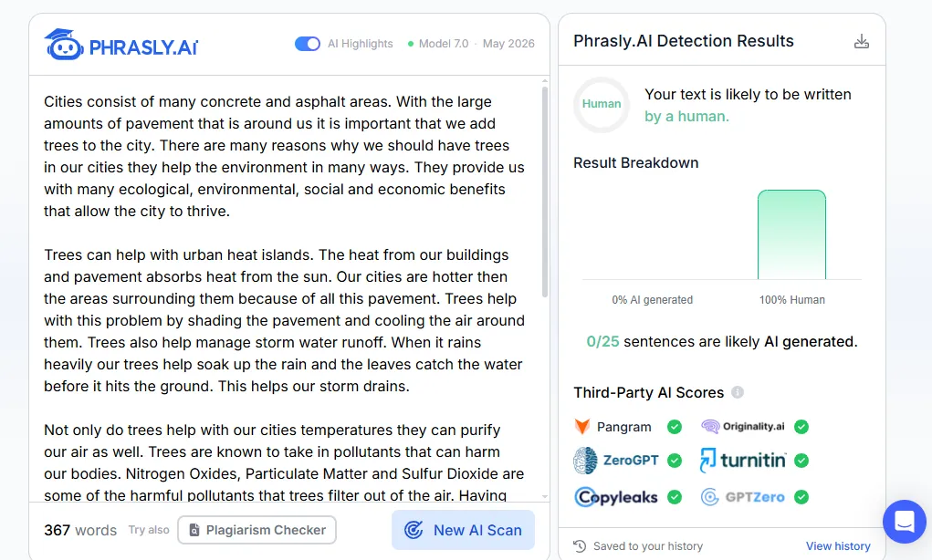Image resolution: width=932 pixels, height=560 pixels.
Task: Click the Originality.ai logo
Action: (x=743, y=426)
